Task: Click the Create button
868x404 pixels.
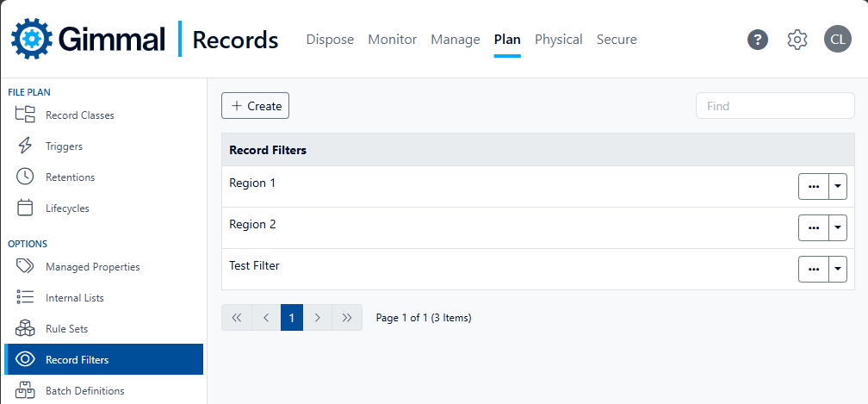Action: point(255,106)
